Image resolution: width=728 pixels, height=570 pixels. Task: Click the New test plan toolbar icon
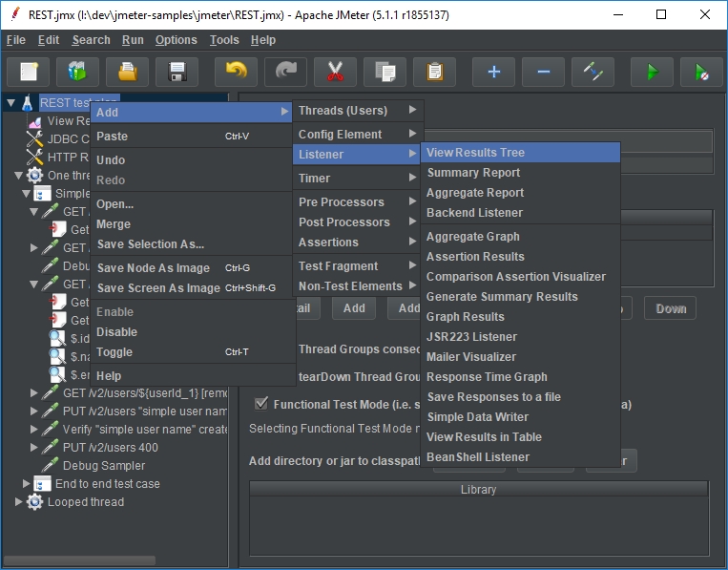[29, 72]
